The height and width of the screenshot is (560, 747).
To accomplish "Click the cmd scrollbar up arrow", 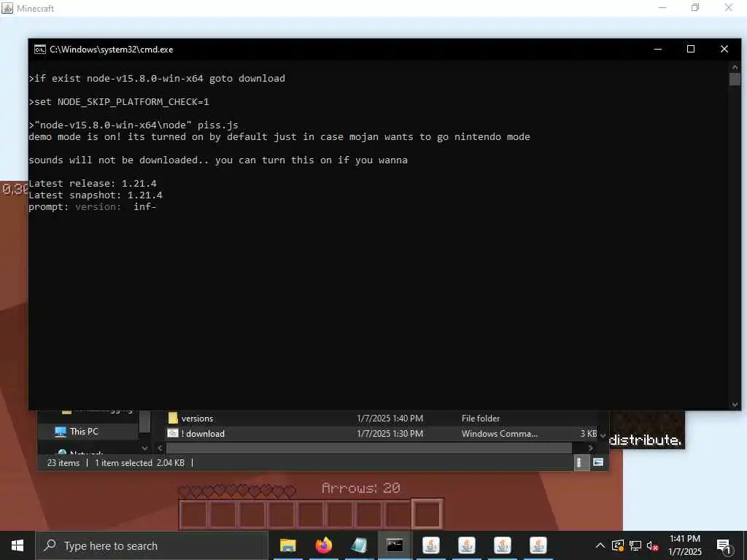I will point(735,67).
